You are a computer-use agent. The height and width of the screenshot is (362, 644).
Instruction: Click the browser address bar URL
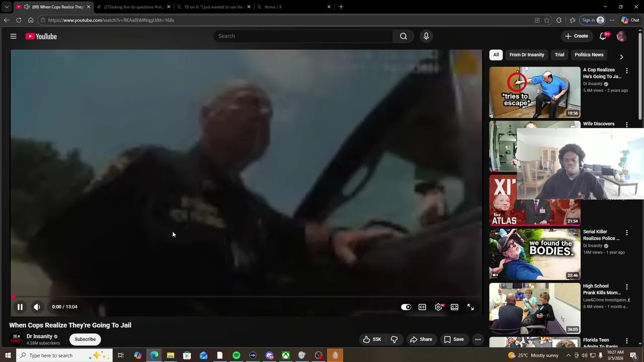(x=111, y=20)
